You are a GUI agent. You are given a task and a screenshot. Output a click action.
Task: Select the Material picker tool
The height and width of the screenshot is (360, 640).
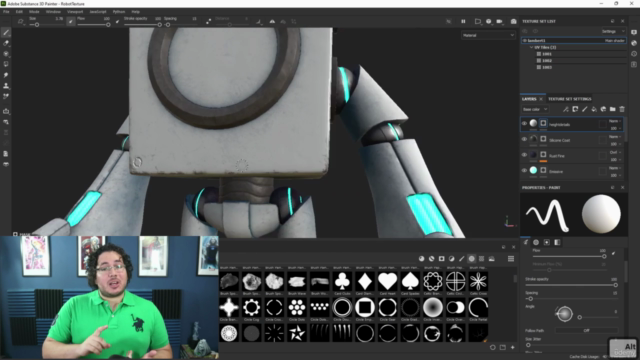(6, 96)
